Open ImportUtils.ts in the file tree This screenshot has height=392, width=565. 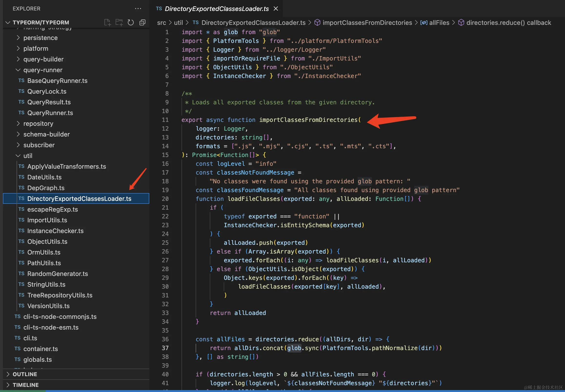click(x=47, y=220)
